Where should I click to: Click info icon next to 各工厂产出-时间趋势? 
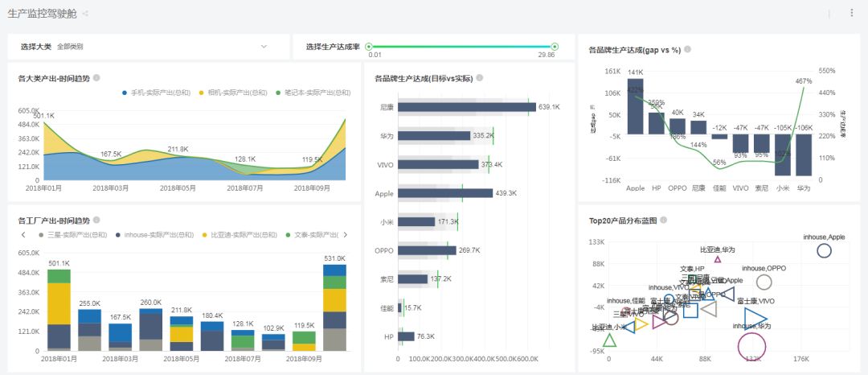coord(96,220)
